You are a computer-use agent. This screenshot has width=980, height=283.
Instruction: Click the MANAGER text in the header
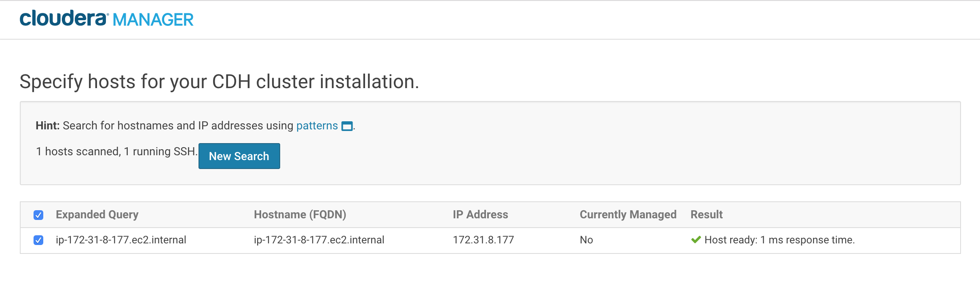pyautogui.click(x=154, y=19)
